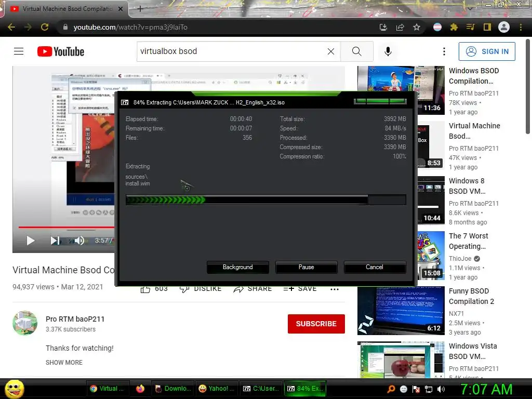Open the Chrome profile avatar
532x399 pixels.
coord(504,27)
